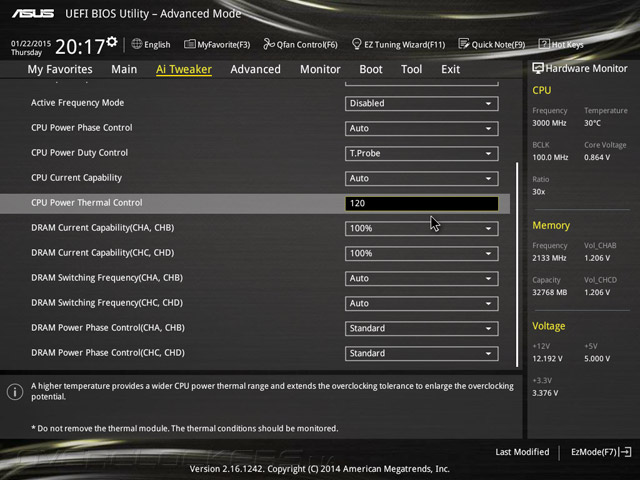Click Last Modified button

522,452
